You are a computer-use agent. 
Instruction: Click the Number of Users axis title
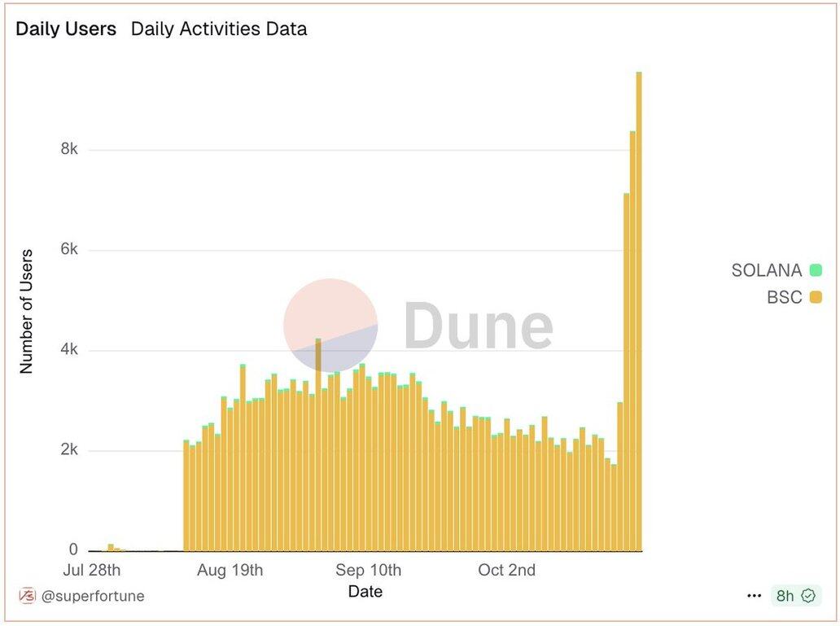click(x=27, y=312)
